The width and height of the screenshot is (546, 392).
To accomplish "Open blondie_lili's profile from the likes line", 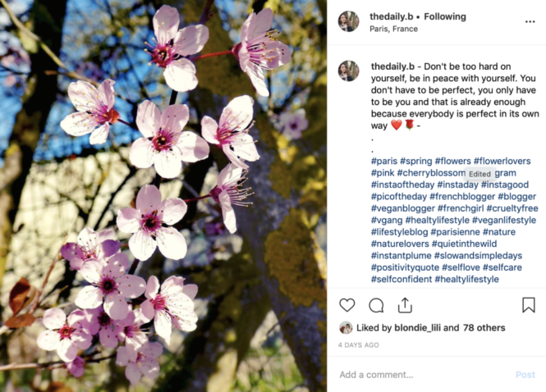I will tap(417, 328).
